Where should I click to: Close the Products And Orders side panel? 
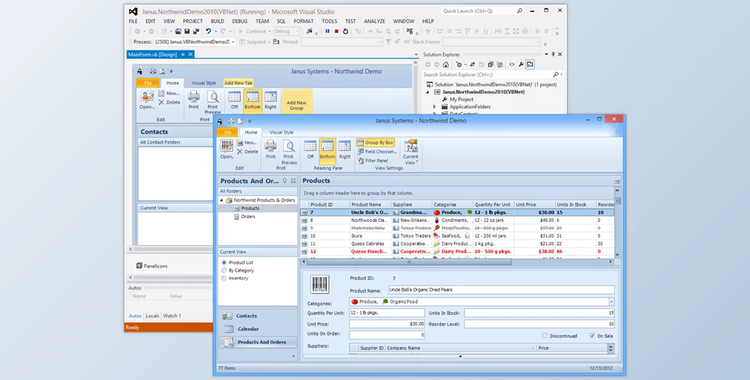pos(293,181)
